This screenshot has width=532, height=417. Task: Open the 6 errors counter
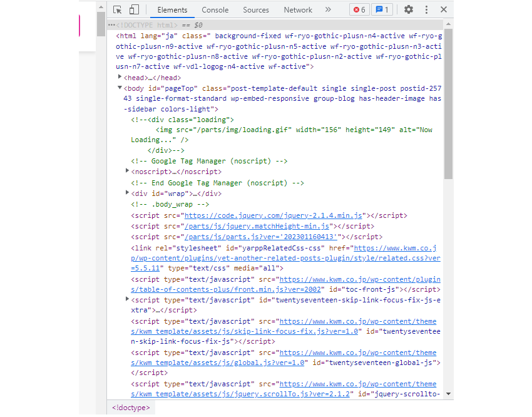click(x=359, y=9)
